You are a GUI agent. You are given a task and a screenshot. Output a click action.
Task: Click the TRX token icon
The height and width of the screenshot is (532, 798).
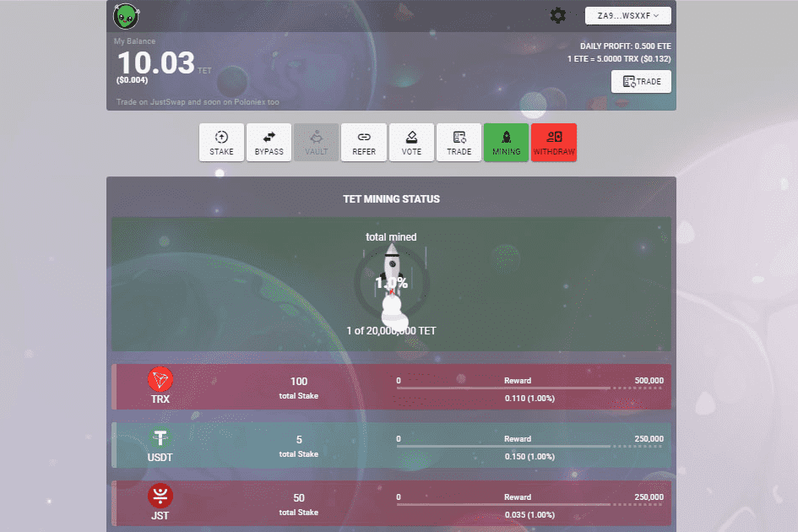tap(160, 379)
